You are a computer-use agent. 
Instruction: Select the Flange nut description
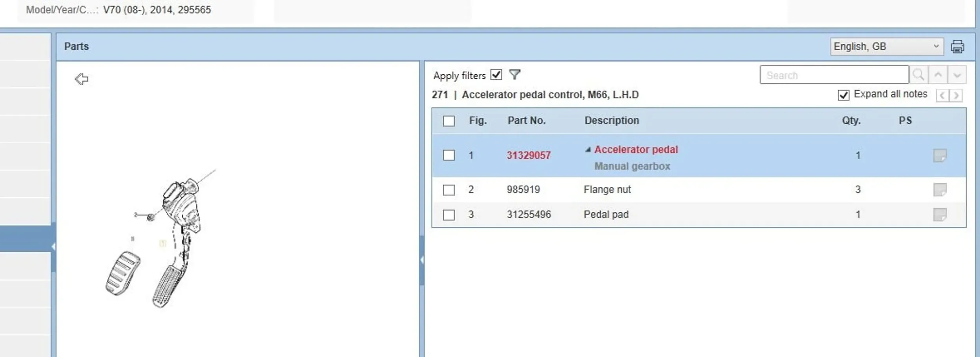tap(607, 189)
